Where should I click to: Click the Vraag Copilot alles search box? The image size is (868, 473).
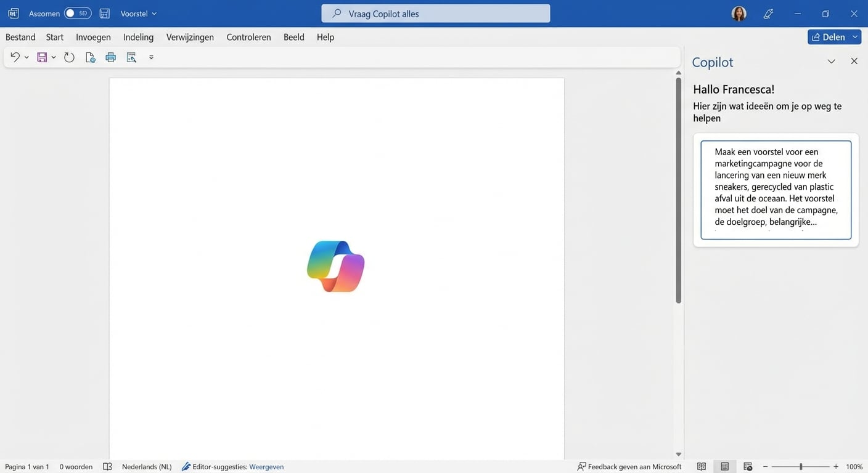435,14
